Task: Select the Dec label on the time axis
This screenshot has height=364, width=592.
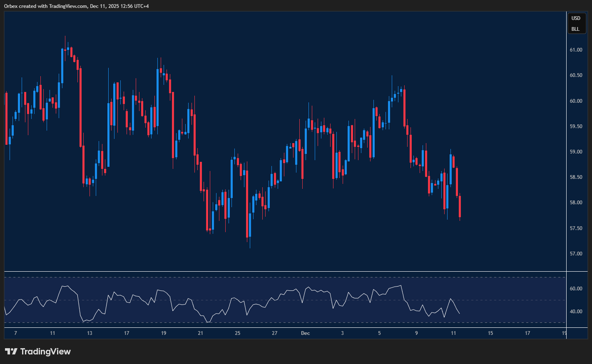Action: tap(305, 333)
